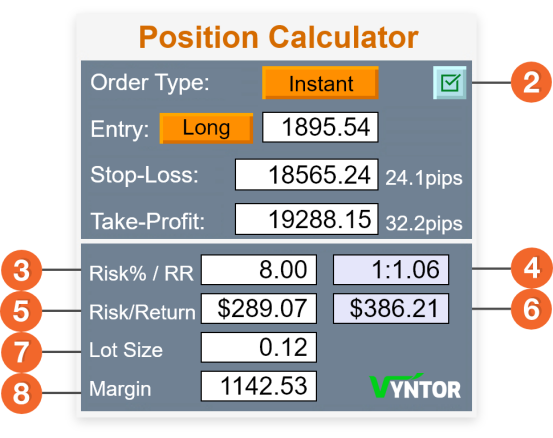Toggle the green checkmark box
The height and width of the screenshot is (438, 553).
click(x=449, y=83)
